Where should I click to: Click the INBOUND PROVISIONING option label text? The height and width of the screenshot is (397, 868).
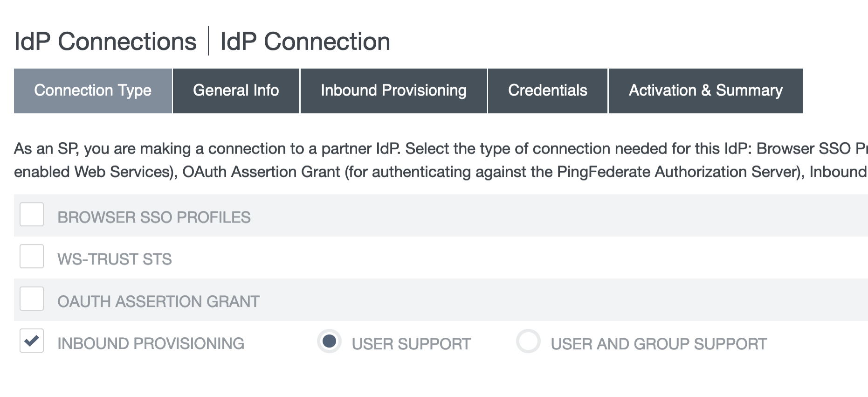click(x=151, y=344)
